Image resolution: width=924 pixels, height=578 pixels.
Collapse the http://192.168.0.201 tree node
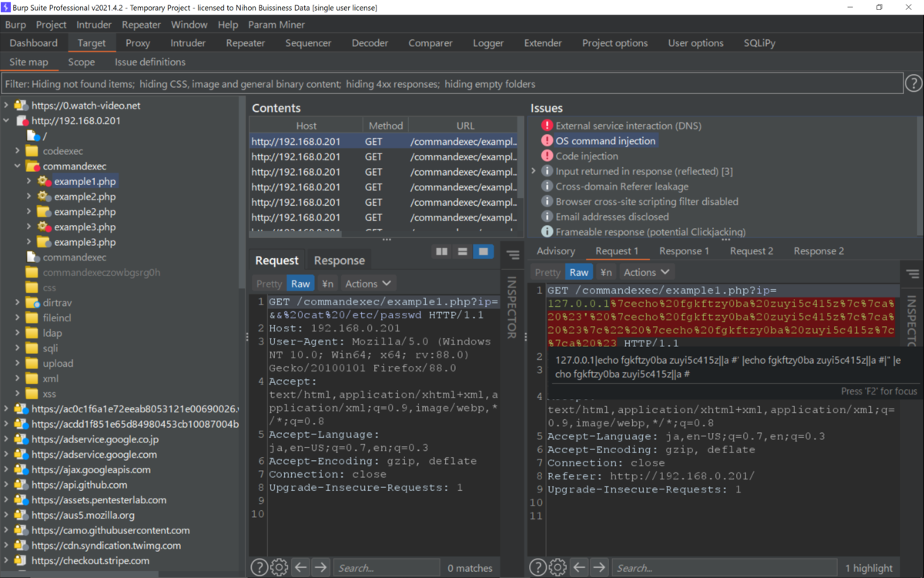pyautogui.click(x=7, y=121)
